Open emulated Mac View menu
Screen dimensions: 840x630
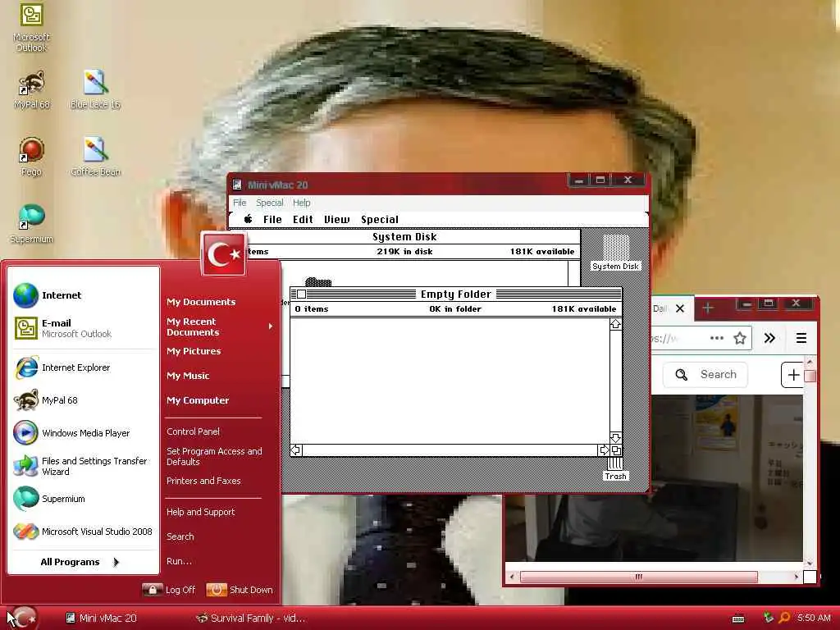336,220
